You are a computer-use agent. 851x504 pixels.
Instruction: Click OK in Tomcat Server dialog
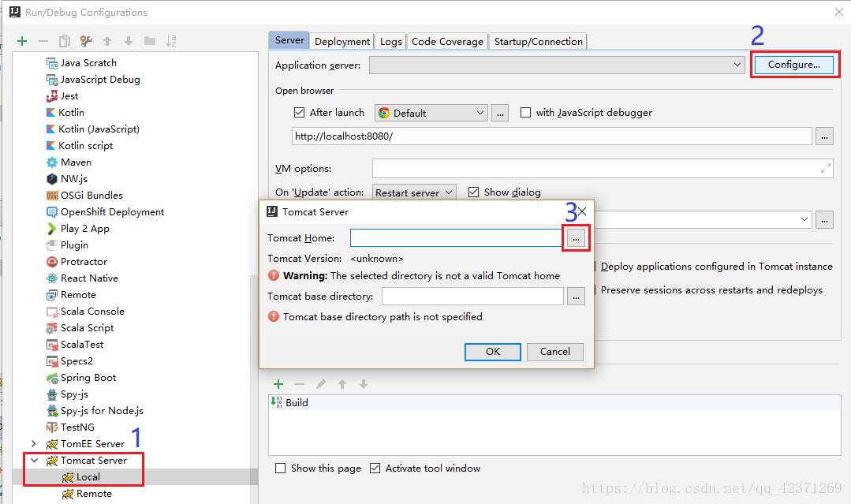493,352
